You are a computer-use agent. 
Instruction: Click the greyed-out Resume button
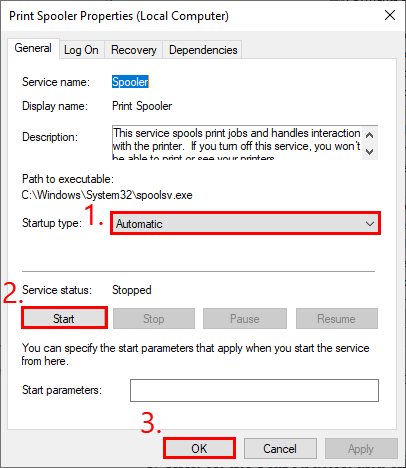coord(337,319)
